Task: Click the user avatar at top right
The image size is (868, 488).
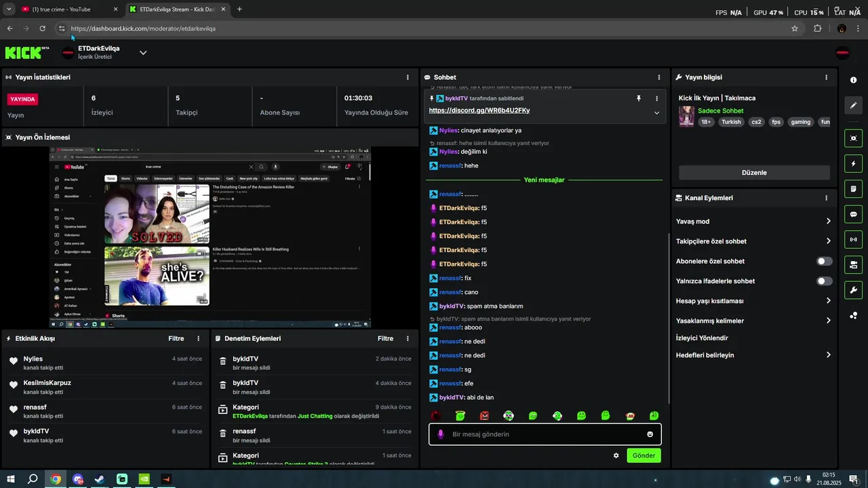Action: (843, 53)
